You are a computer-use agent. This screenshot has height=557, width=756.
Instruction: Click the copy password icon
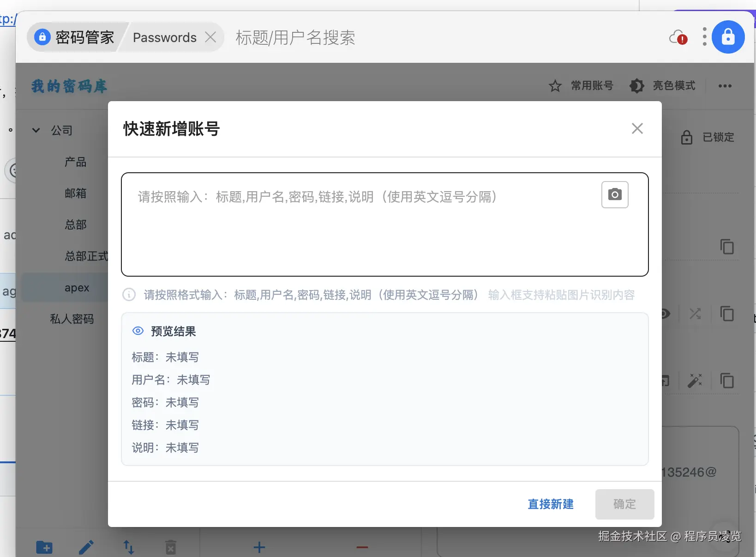(x=727, y=314)
